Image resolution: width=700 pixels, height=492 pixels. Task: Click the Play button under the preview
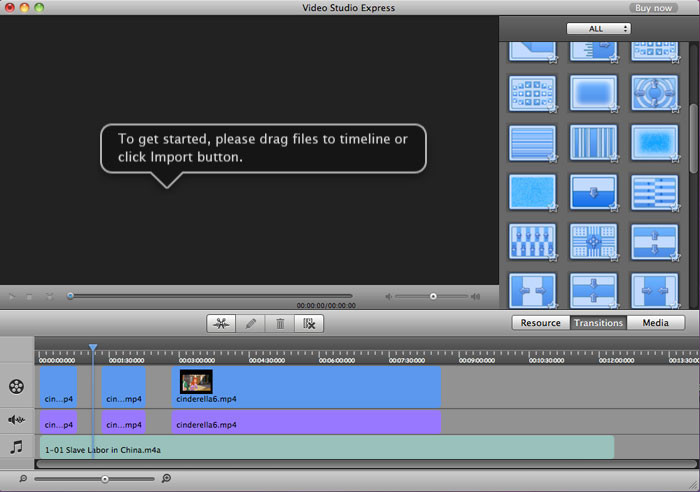point(12,296)
